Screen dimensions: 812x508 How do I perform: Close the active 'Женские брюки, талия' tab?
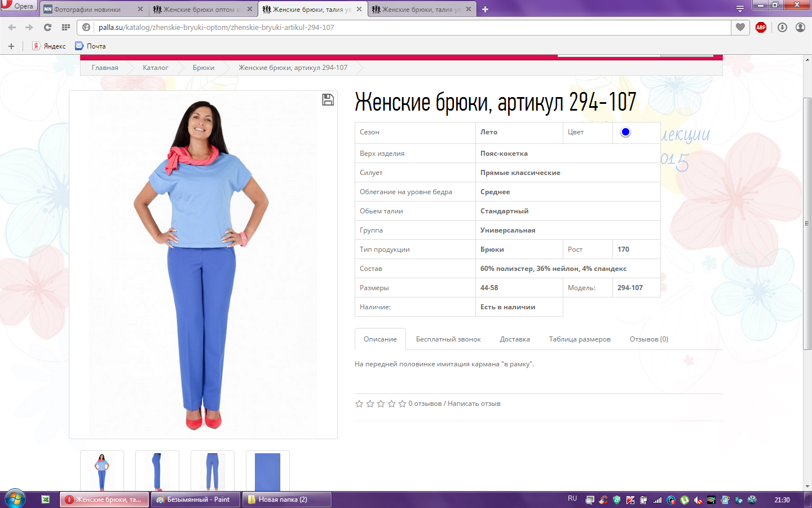point(359,9)
